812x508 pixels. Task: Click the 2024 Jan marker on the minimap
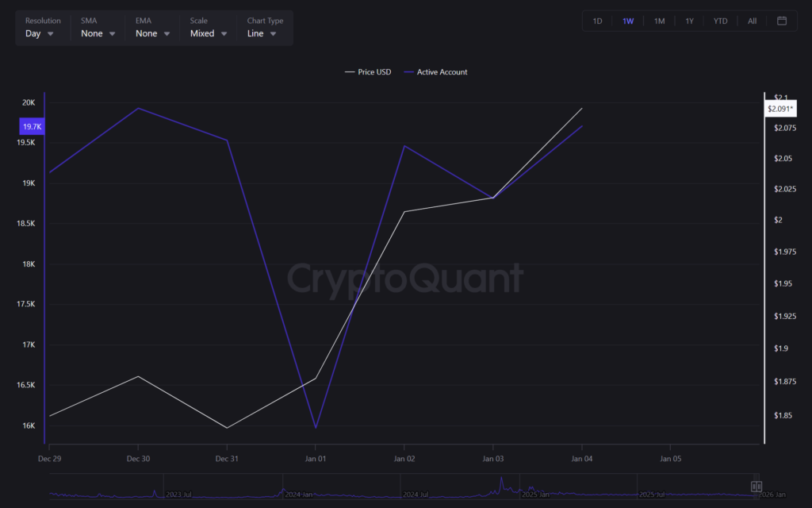click(x=298, y=493)
